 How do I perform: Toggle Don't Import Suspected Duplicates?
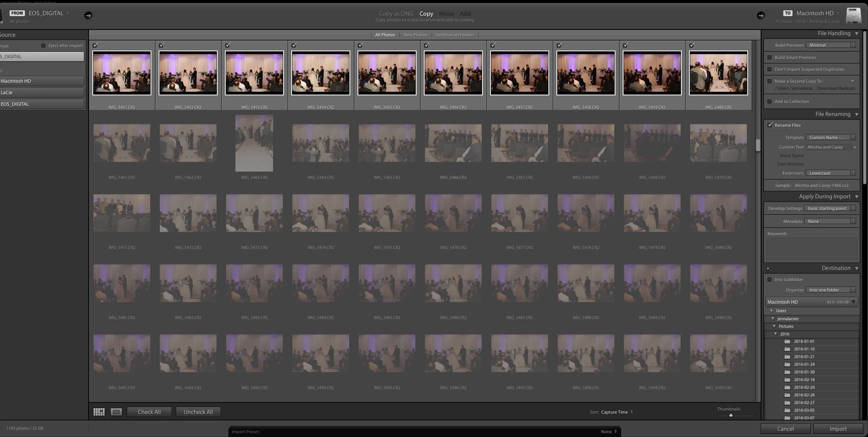770,69
